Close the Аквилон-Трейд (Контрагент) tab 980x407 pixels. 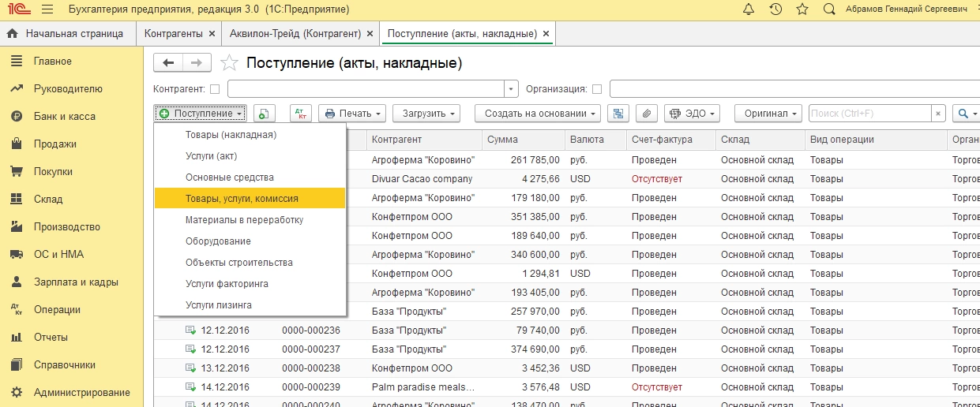coord(370,34)
